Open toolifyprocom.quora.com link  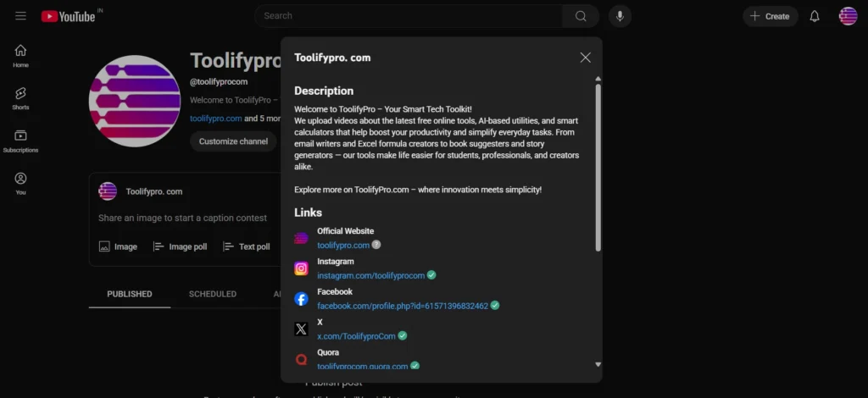click(x=363, y=366)
